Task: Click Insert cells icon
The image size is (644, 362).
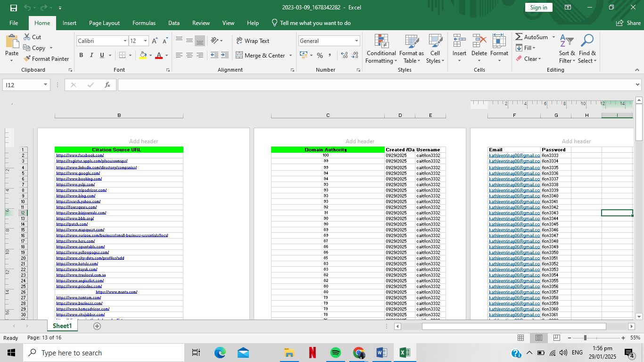Action: tap(459, 41)
